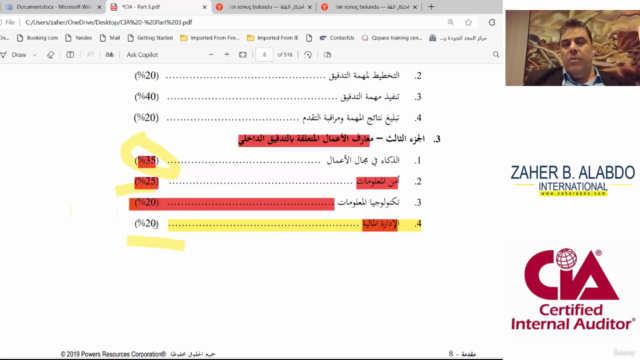This screenshot has height=360, width=640.
Task: Select the CIA - Part 3.pdf tab
Action: click(x=157, y=7)
